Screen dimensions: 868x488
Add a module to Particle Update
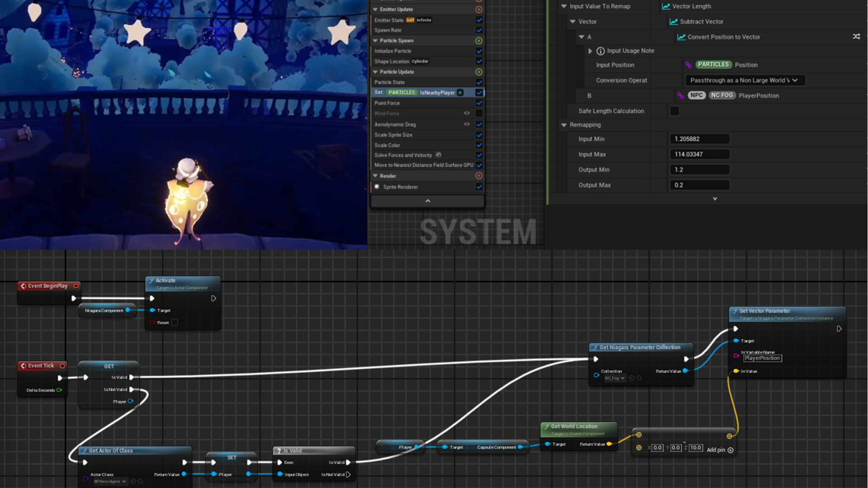479,72
